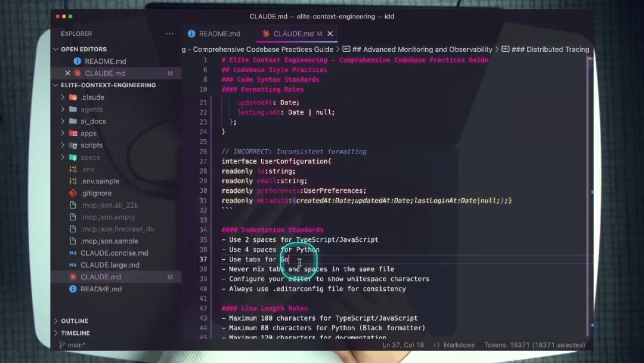This screenshot has height=363, width=644.
Task: Open .gitignore file
Action: (96, 193)
